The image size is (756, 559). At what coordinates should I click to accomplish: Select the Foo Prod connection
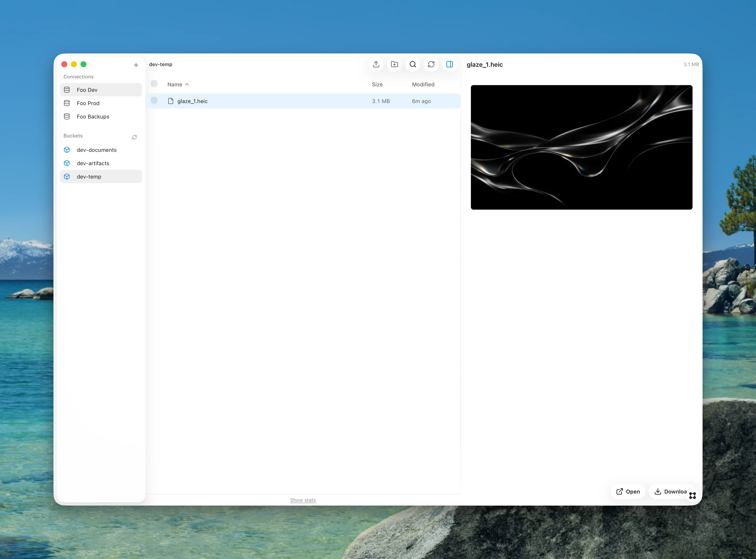tap(101, 103)
